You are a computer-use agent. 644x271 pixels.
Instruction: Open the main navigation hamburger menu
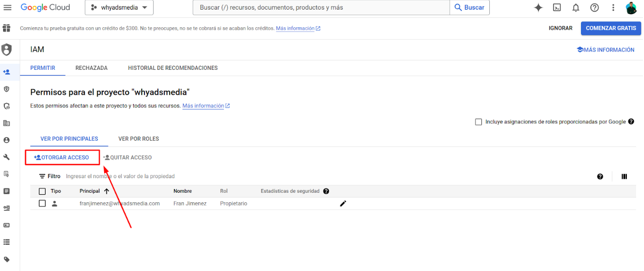[8, 8]
